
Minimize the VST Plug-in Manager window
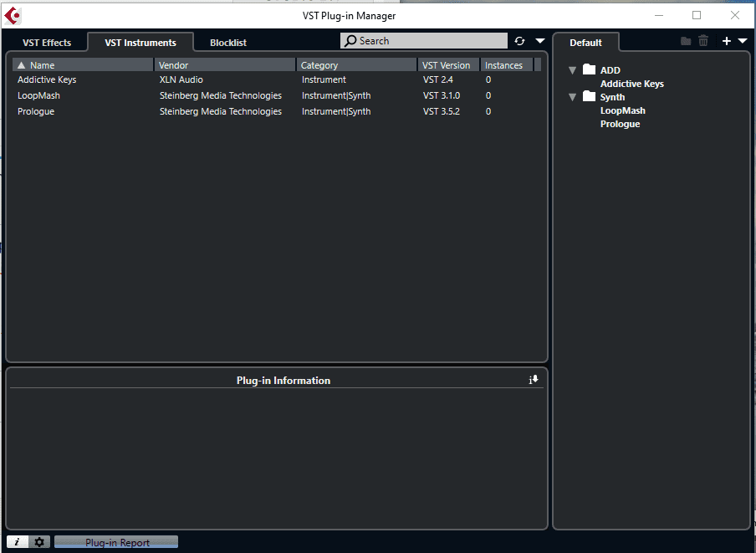tap(659, 15)
